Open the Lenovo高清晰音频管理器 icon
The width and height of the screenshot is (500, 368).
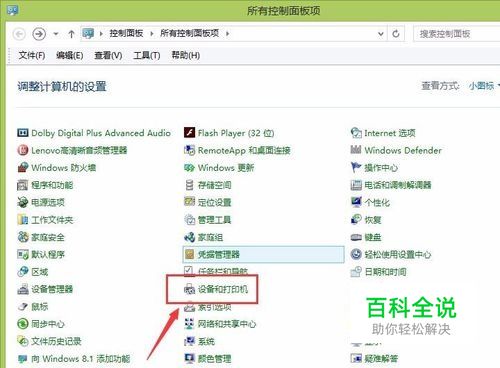click(x=22, y=150)
